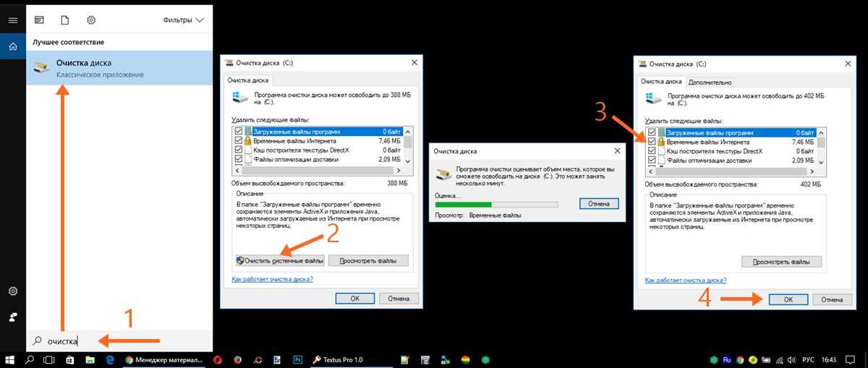The height and width of the screenshot is (368, 868).
Task: Open the hamburger menu in the search panel
Action: click(12, 20)
